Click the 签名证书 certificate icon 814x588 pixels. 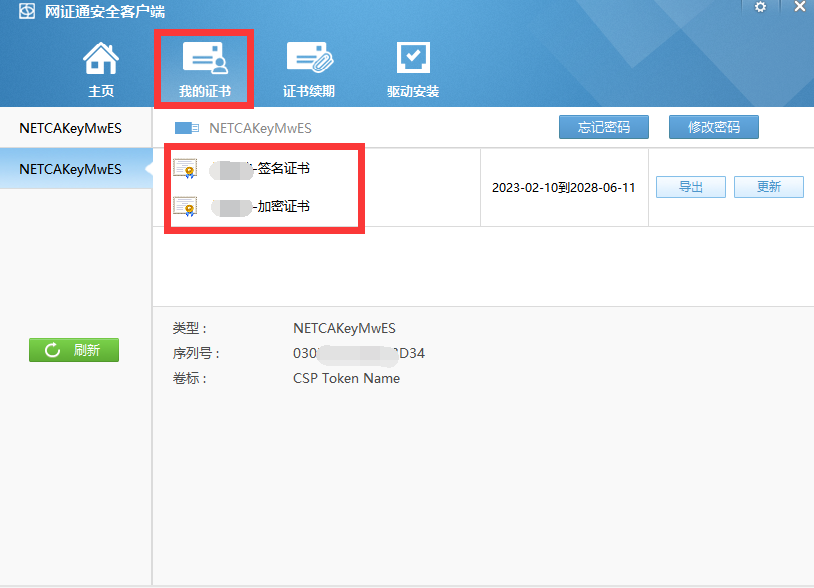185,168
